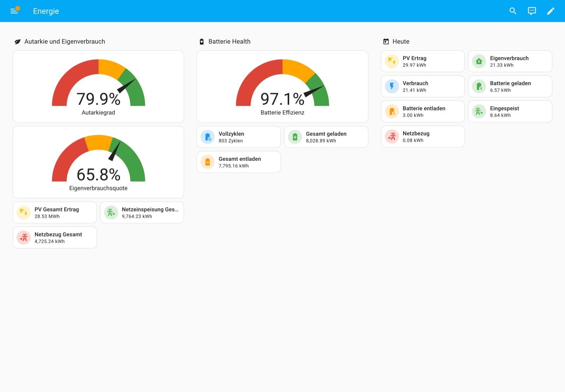Viewport: 565px width, 392px height.
Task: Click the Vollzyklen battery icon
Action: (208, 137)
